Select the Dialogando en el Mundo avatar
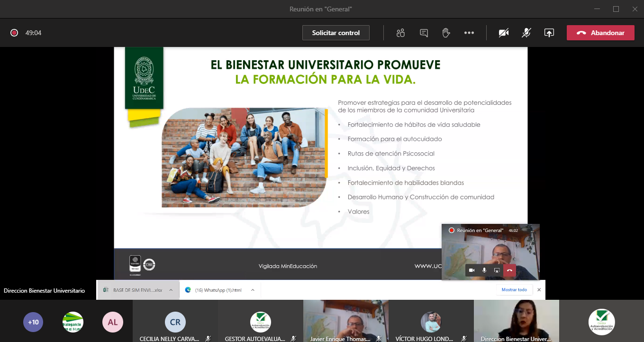This screenshot has width=644, height=342. pos(73,322)
